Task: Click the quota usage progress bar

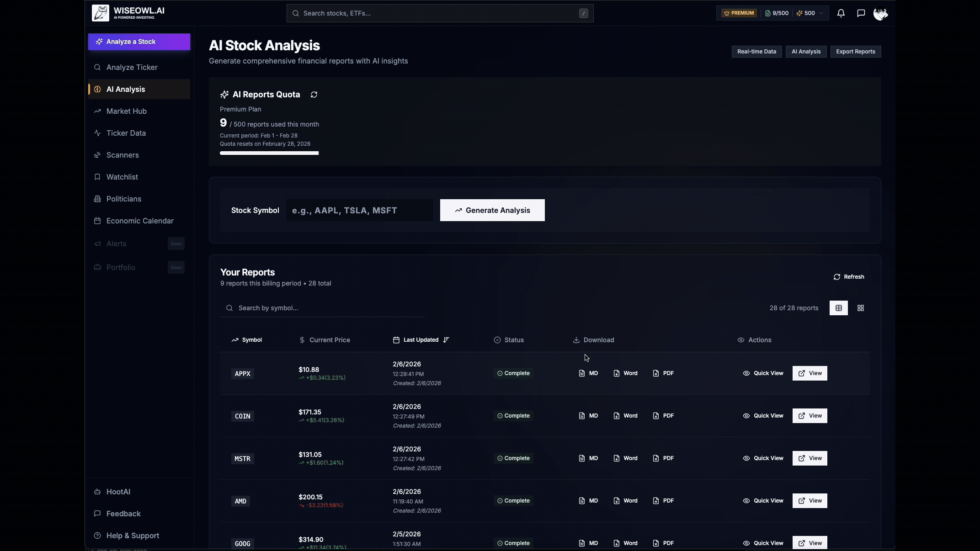Action: pyautogui.click(x=269, y=154)
